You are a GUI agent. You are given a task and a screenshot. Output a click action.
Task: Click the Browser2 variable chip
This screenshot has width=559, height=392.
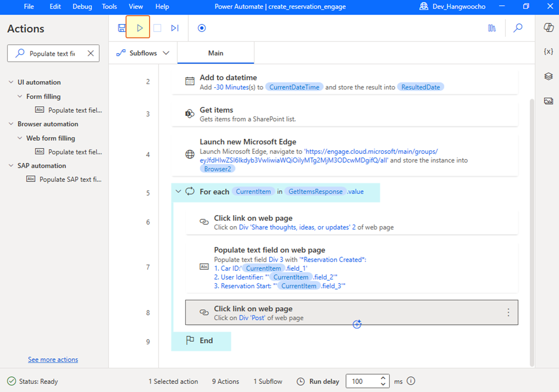click(218, 169)
